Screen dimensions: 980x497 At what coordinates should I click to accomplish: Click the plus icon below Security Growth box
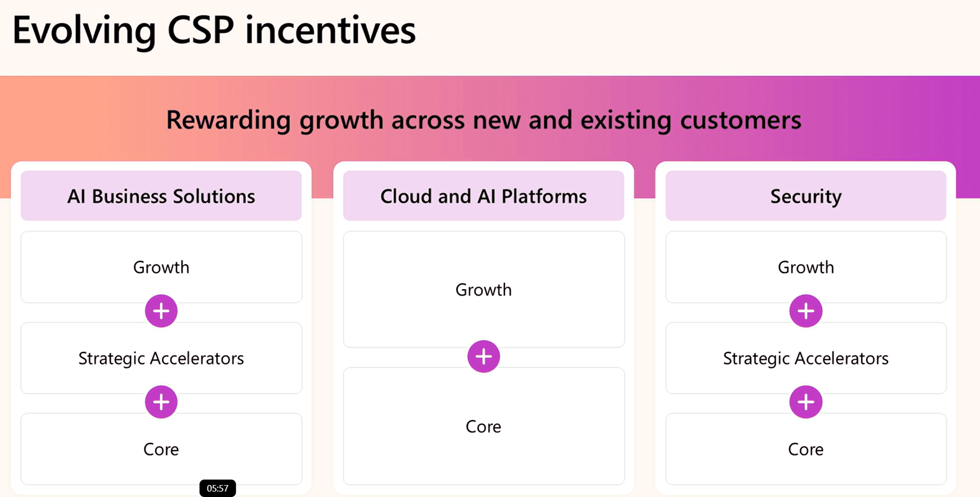click(806, 311)
